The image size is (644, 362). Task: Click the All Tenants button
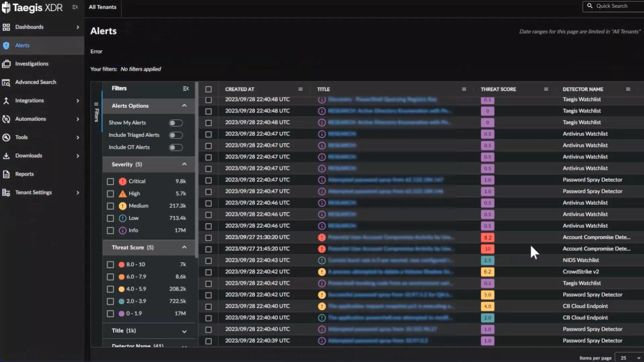pos(103,7)
